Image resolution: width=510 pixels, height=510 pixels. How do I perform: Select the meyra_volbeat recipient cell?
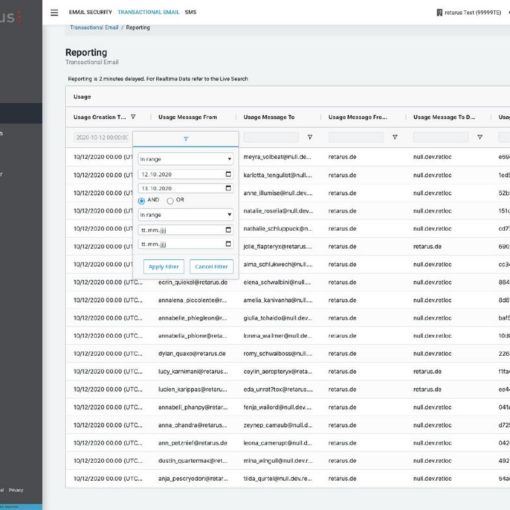pos(278,157)
